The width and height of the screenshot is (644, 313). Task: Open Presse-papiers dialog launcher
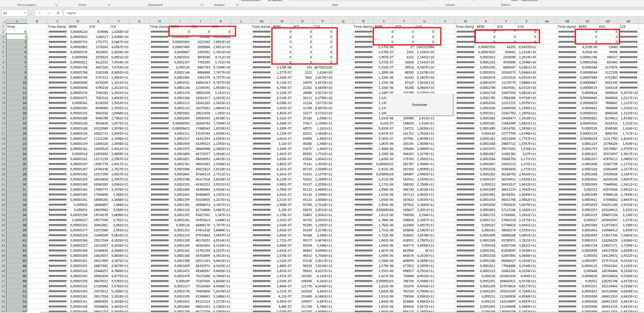tap(56, 5)
